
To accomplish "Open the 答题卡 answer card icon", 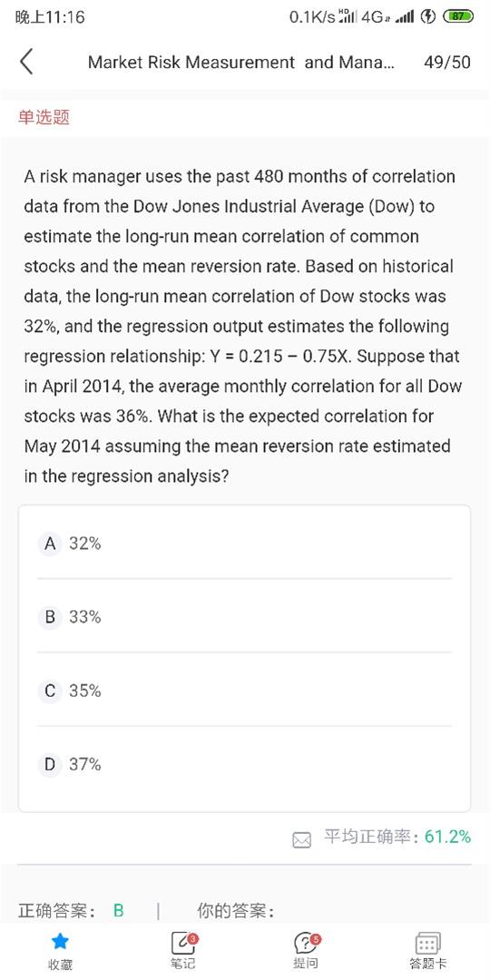I will pyautogui.click(x=428, y=943).
